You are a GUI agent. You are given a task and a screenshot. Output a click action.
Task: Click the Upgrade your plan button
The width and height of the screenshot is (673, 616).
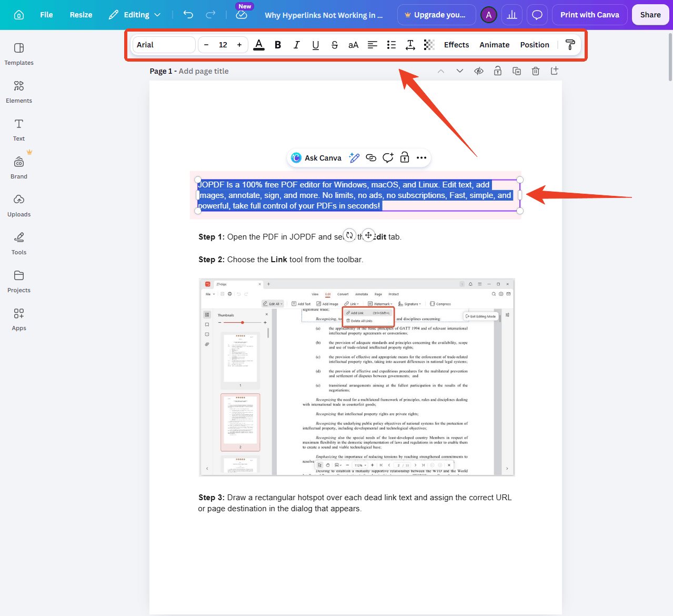pyautogui.click(x=437, y=15)
